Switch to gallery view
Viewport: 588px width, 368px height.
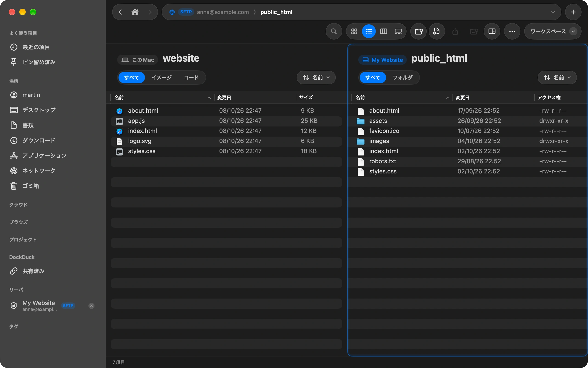pos(398,32)
